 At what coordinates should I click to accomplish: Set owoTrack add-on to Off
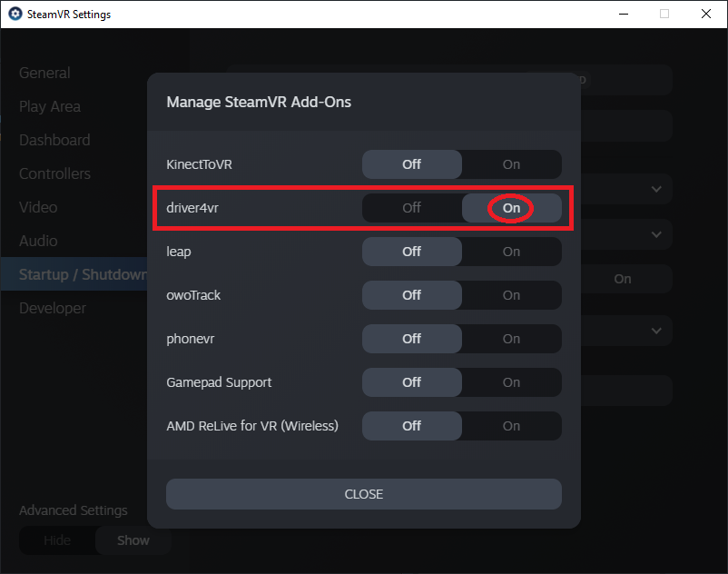pos(412,295)
